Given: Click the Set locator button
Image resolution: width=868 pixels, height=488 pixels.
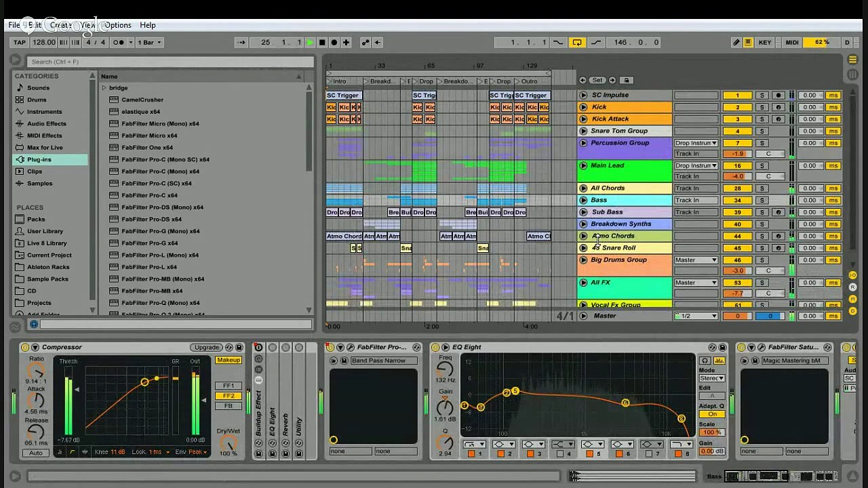Looking at the screenshot, I should (597, 81).
